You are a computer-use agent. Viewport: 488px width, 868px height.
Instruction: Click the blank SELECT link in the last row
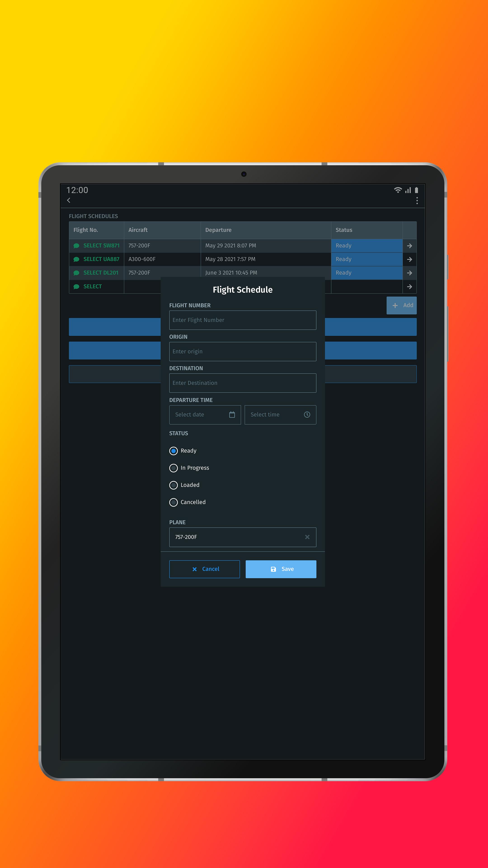click(93, 286)
